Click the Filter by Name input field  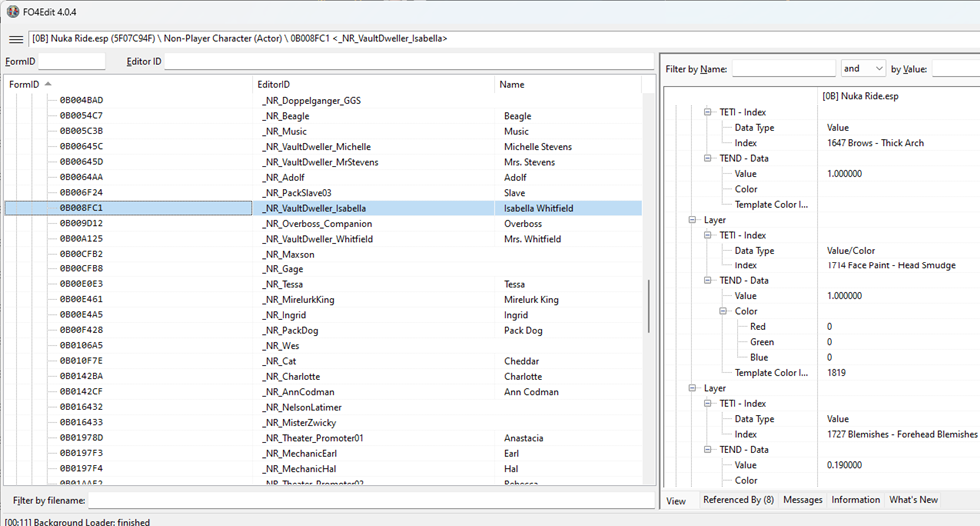coord(784,69)
